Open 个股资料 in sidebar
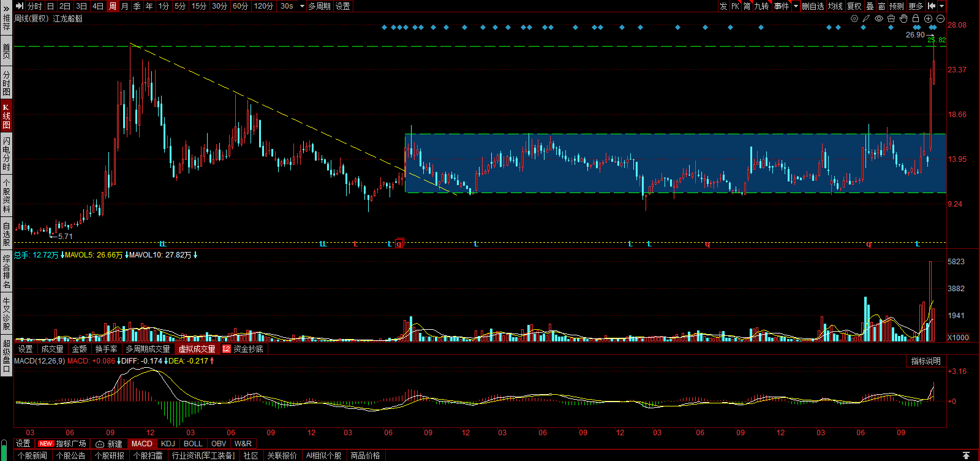980x461 pixels. pos(6,195)
